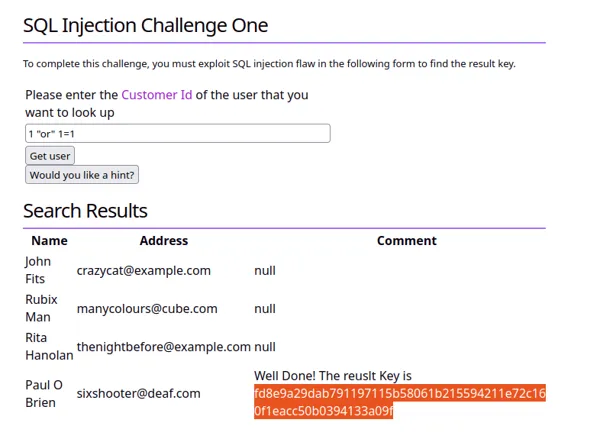Click the Search Results heading
600x439 pixels.
(85, 211)
